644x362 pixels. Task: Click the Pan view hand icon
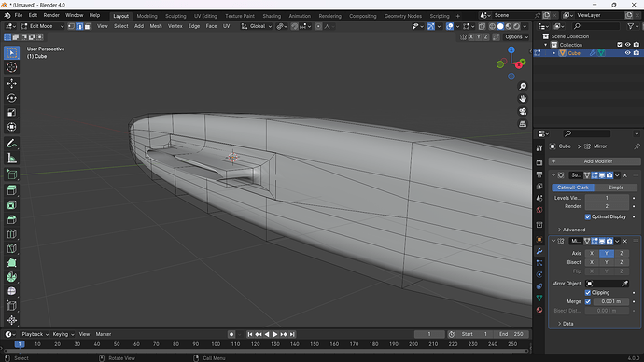pyautogui.click(x=523, y=99)
